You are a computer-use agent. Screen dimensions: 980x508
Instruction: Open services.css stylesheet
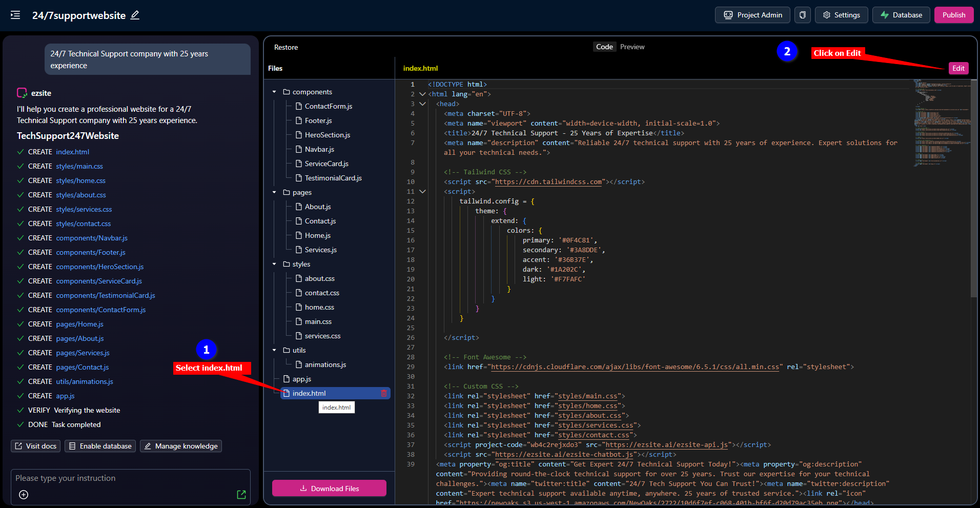click(x=322, y=336)
